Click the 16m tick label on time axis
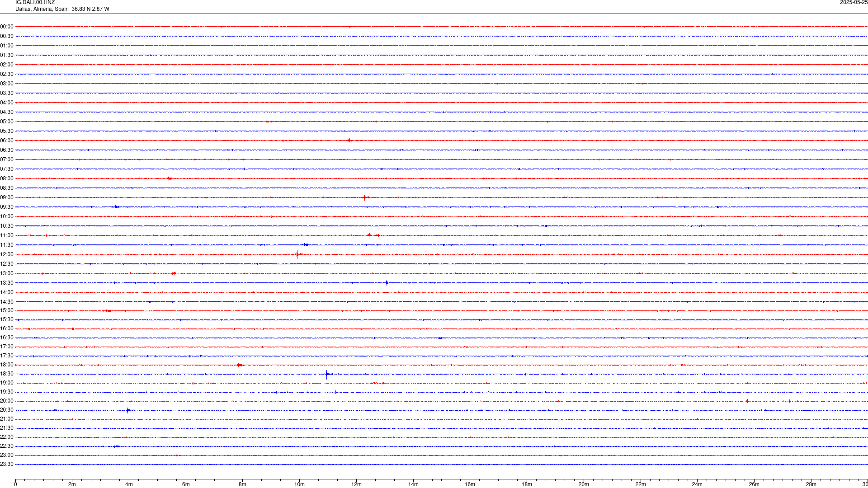This screenshot has height=488, width=868. tap(470, 484)
